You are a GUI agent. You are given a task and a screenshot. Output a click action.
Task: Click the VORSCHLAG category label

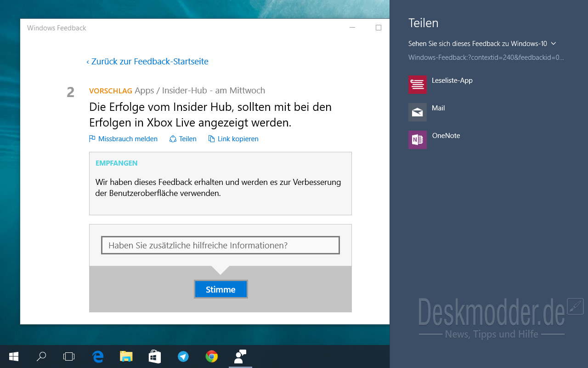111,91
